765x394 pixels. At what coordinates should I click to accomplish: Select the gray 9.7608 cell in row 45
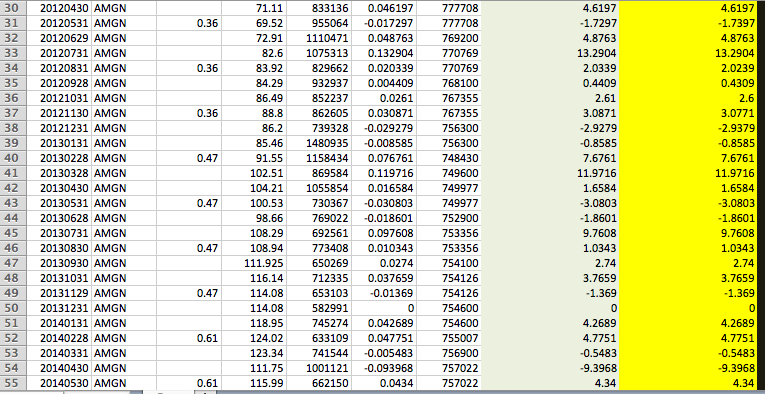tap(550, 233)
